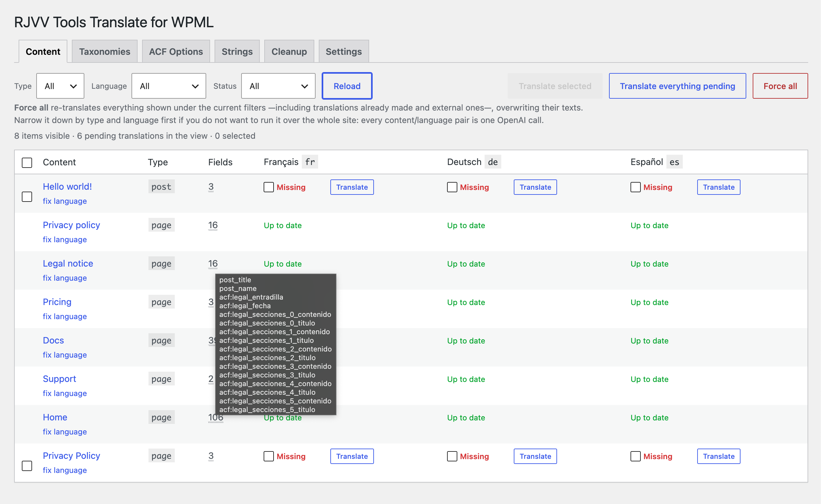Click fix language under Docs
The height and width of the screenshot is (504, 821).
point(65,355)
